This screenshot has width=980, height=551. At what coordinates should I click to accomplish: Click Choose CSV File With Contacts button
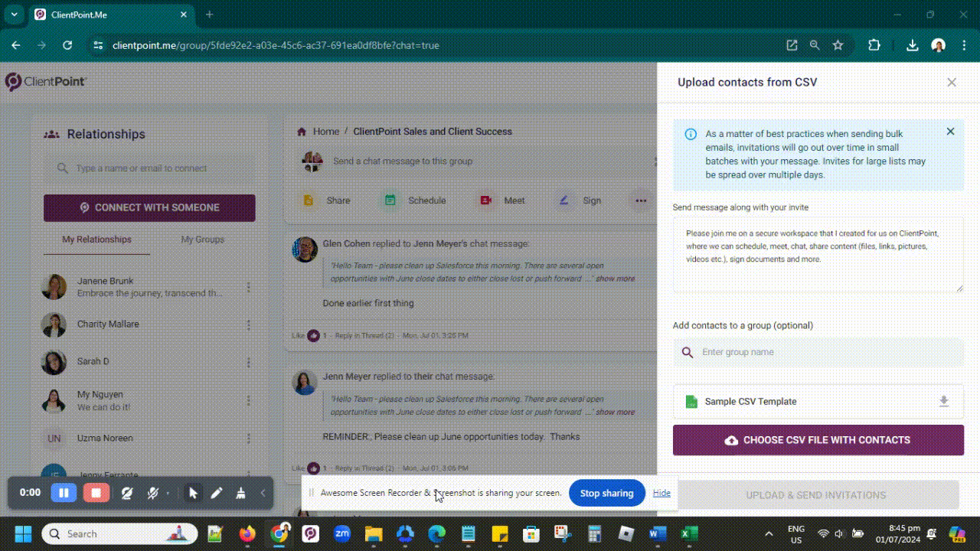coord(818,440)
